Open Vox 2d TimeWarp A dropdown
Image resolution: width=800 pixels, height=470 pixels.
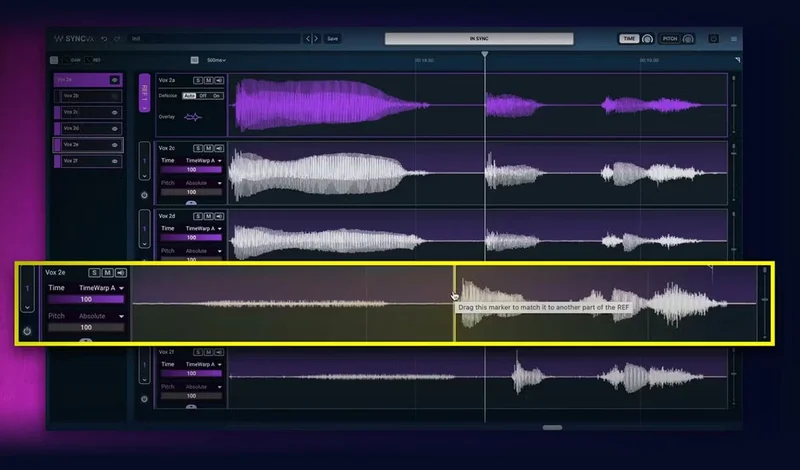click(x=203, y=229)
